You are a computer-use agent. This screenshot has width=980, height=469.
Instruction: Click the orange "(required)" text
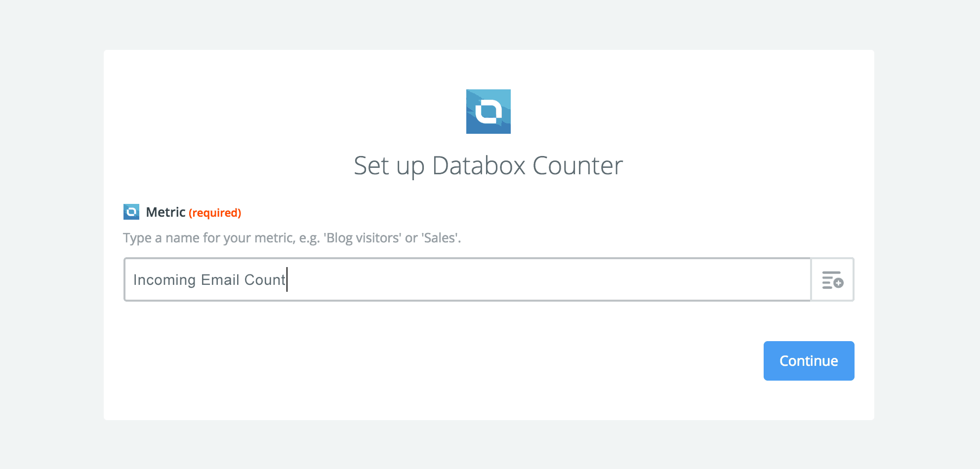[x=215, y=213]
